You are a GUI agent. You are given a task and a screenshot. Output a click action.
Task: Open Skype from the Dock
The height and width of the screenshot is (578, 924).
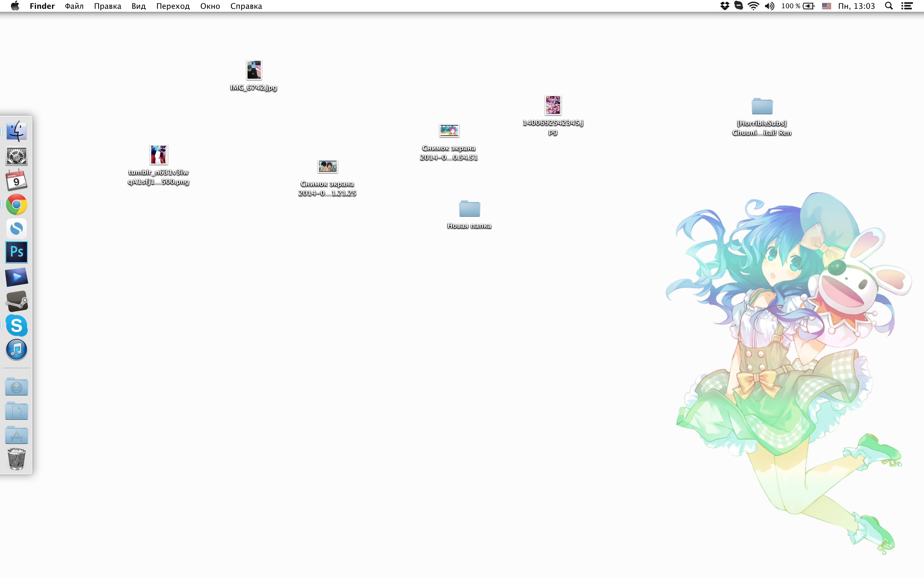pyautogui.click(x=16, y=325)
